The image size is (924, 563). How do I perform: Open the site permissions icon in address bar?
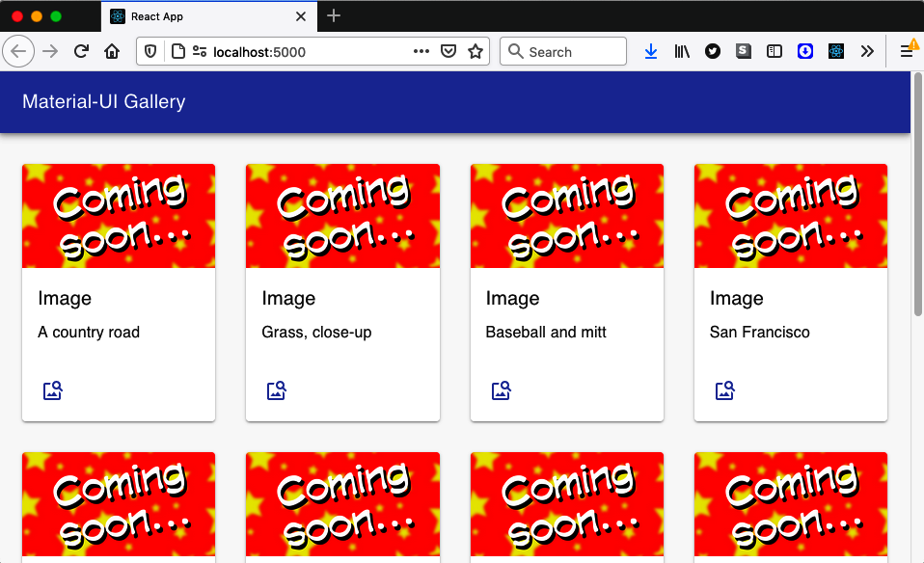(200, 52)
